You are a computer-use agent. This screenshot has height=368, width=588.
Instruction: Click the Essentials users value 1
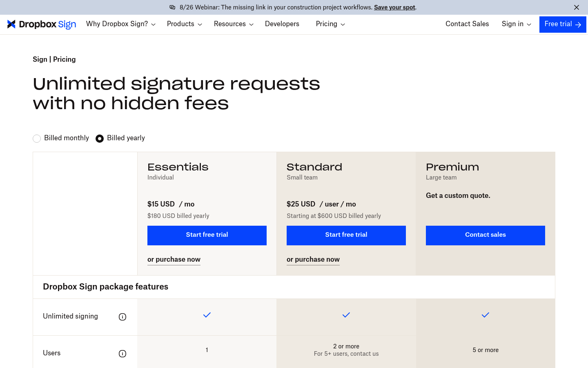[207, 350]
